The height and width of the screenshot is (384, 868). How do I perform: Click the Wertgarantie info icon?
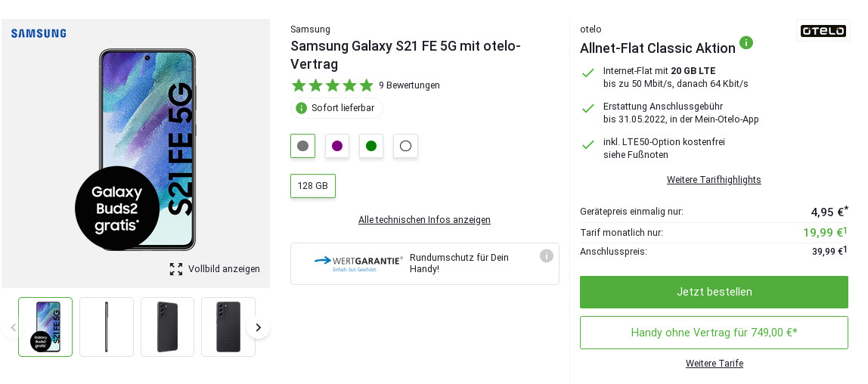tap(547, 255)
